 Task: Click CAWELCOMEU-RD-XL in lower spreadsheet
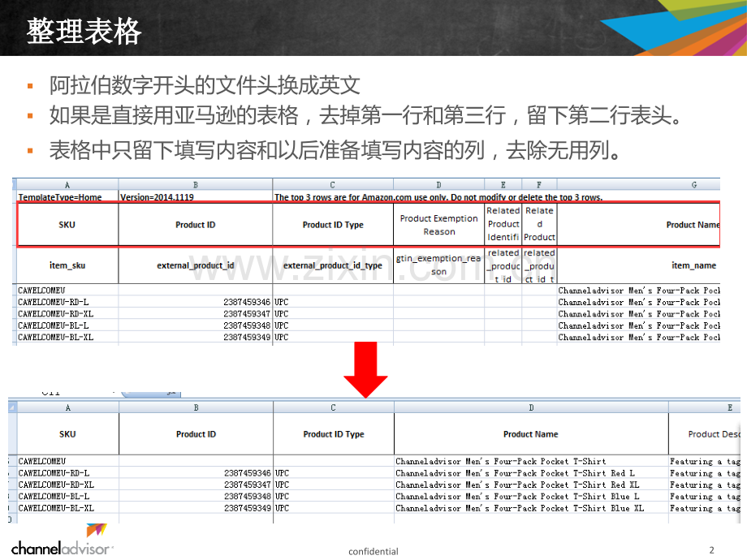67,485
